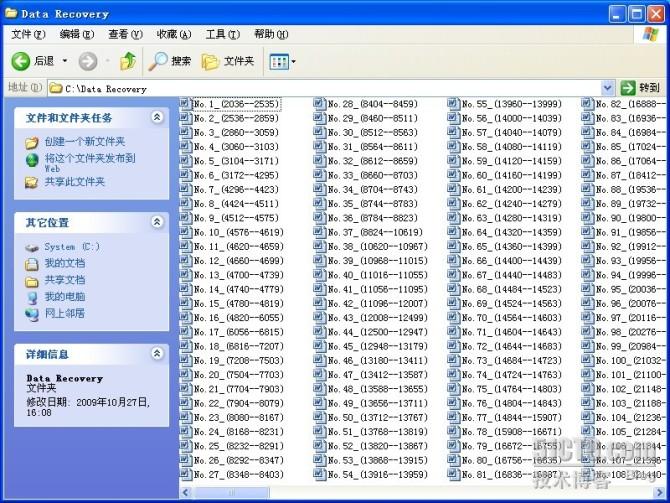
Task: Select file icon of No. 21_(7704--7903)
Action: click(x=185, y=388)
